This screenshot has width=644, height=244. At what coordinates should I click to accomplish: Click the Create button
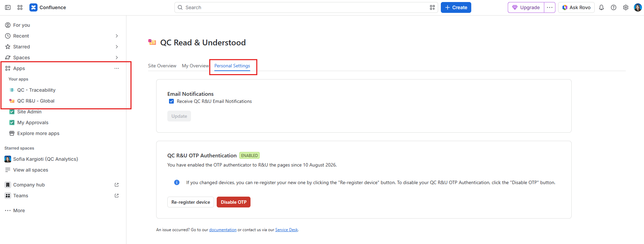pyautogui.click(x=456, y=7)
